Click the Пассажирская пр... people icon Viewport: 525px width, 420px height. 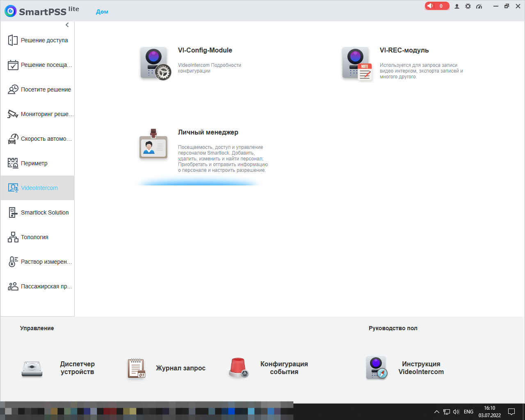13,286
